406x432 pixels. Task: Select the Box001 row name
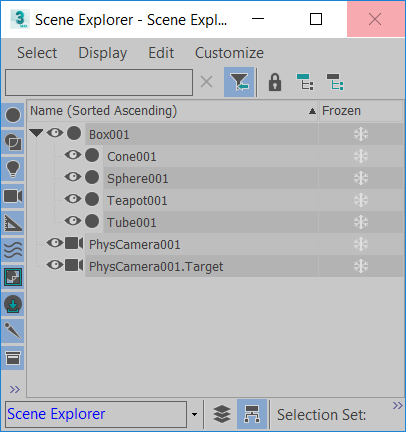pyautogui.click(x=109, y=135)
